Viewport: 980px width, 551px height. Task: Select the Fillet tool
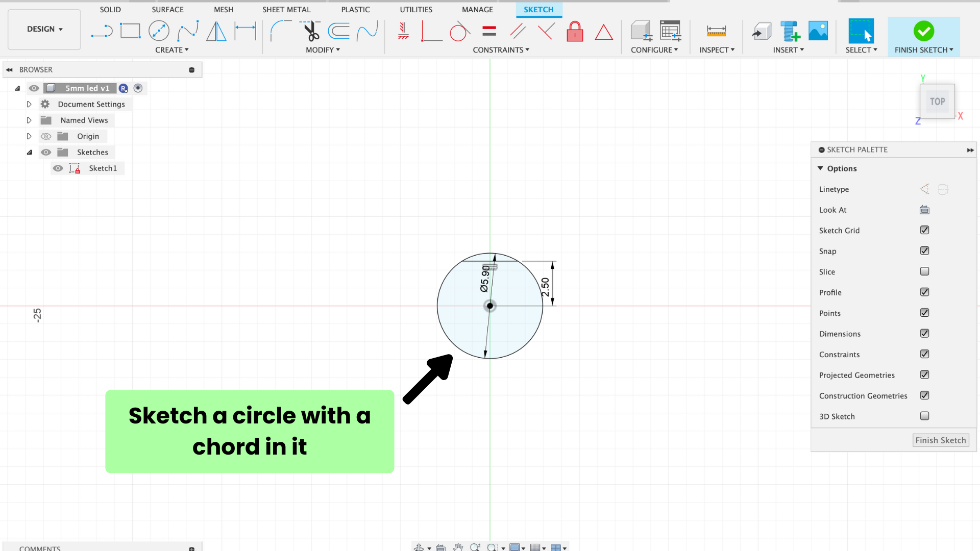[x=281, y=31]
